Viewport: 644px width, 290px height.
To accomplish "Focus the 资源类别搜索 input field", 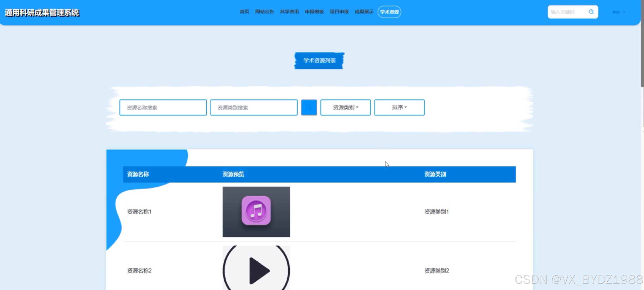I will tap(254, 108).
